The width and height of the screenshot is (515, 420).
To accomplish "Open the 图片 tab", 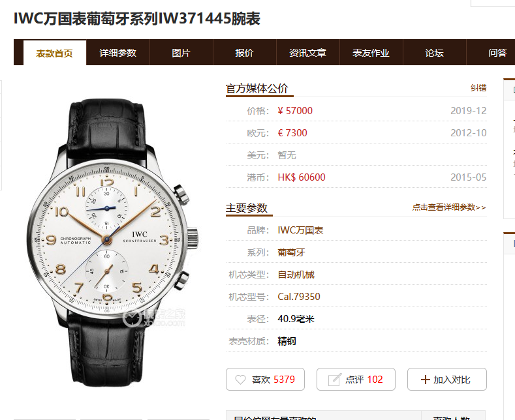I will tap(181, 53).
